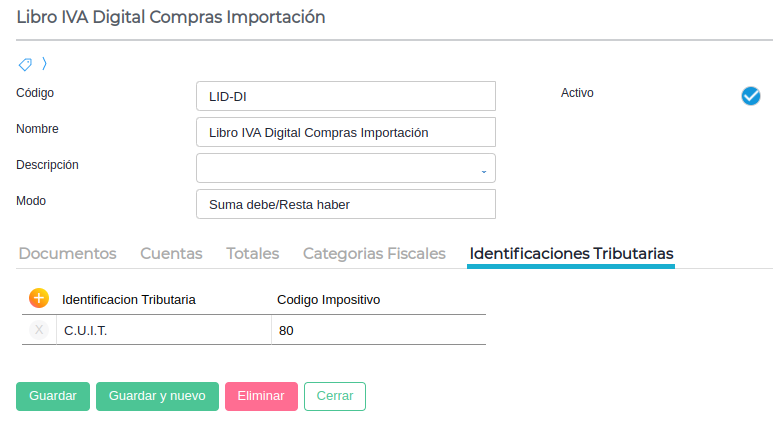Viewport: 773px width, 429px height.
Task: Click into the Nombre text field
Action: tap(346, 132)
